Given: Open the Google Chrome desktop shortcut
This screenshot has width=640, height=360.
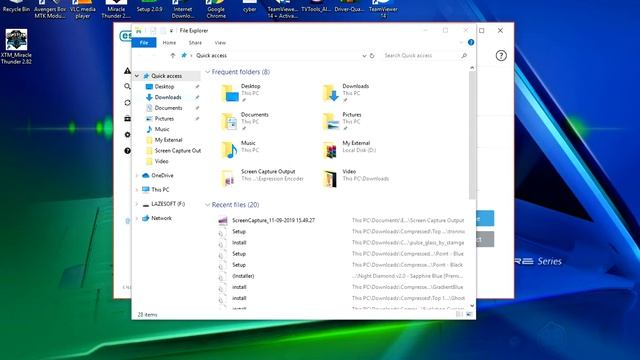Looking at the screenshot, I should 216,9.
